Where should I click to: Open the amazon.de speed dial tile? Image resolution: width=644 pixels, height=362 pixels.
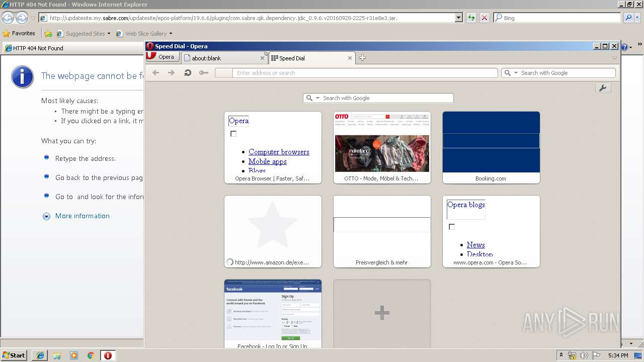[273, 231]
